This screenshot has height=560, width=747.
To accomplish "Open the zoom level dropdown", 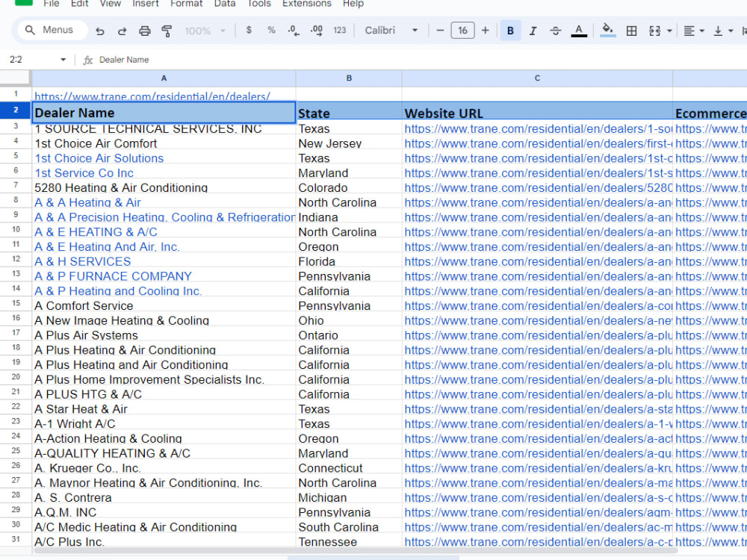I will tap(202, 31).
